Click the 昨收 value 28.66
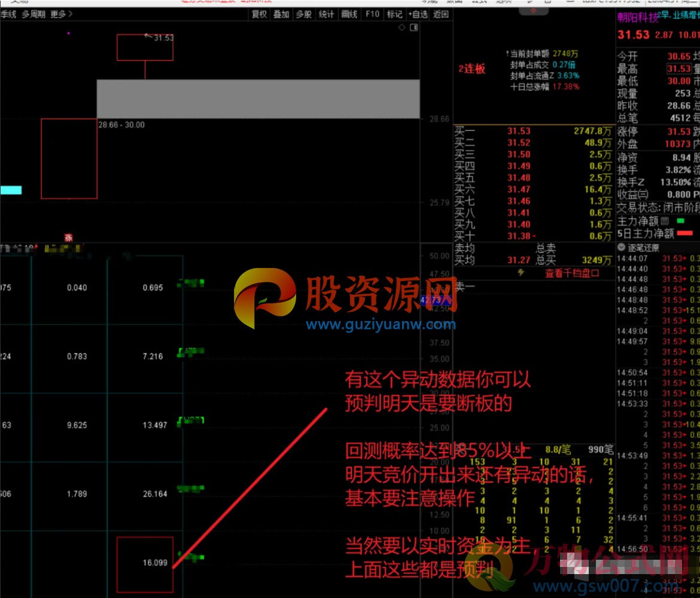700x598 pixels. click(x=679, y=106)
